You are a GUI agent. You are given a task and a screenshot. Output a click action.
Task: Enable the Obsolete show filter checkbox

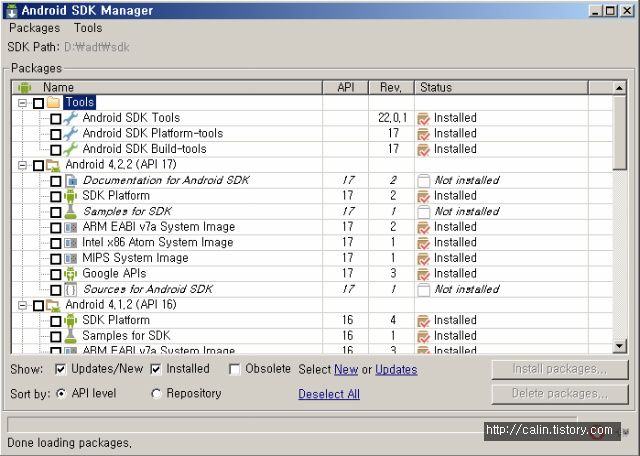click(234, 369)
